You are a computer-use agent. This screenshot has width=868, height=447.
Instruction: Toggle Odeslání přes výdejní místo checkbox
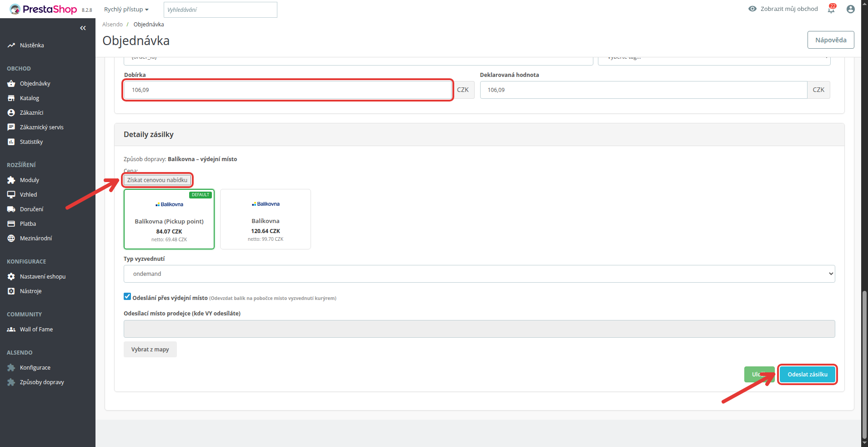point(127,296)
